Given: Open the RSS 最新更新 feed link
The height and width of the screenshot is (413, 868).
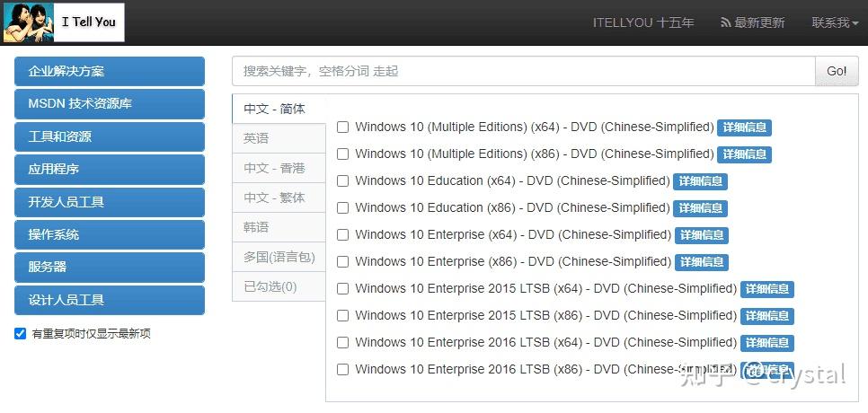Looking at the screenshot, I should [752, 22].
